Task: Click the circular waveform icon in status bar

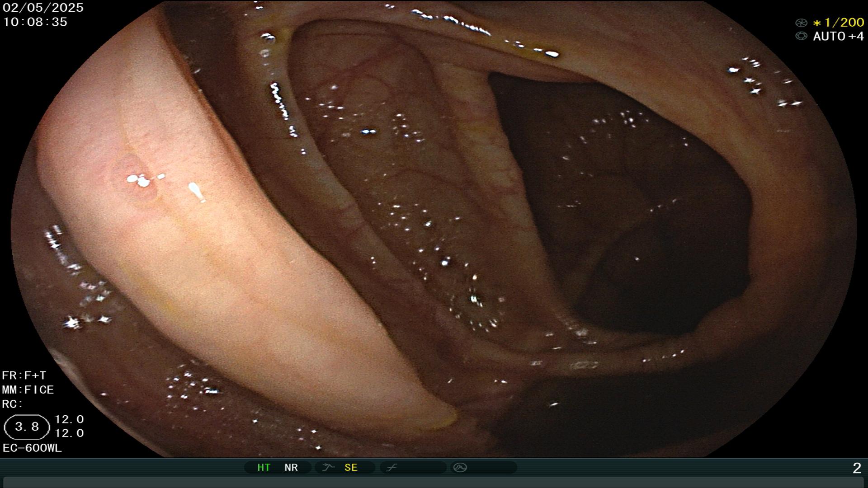Action: pos(460,468)
